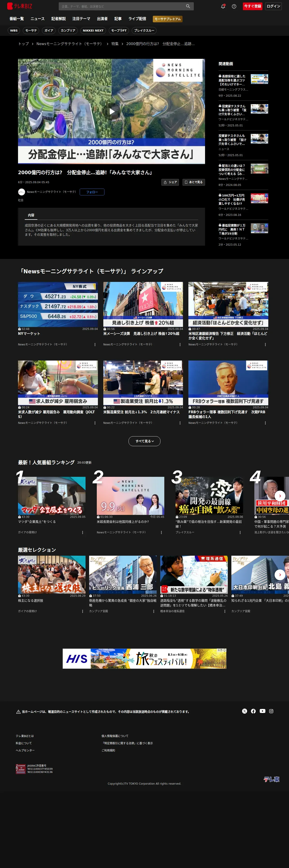Expand lineup with すべて見る button
Image resolution: width=289 pixels, height=868 pixels.
pyautogui.click(x=144, y=441)
